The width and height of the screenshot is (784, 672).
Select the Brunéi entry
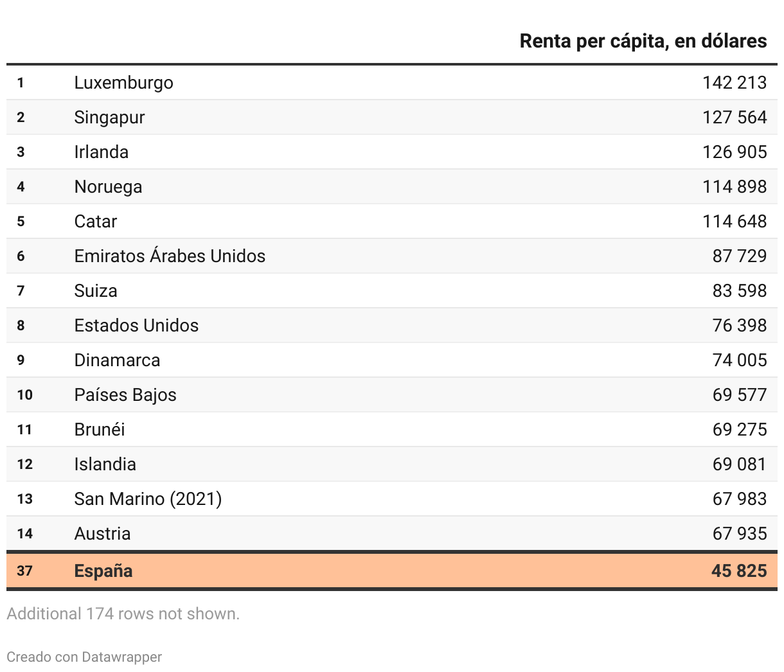[100, 430]
